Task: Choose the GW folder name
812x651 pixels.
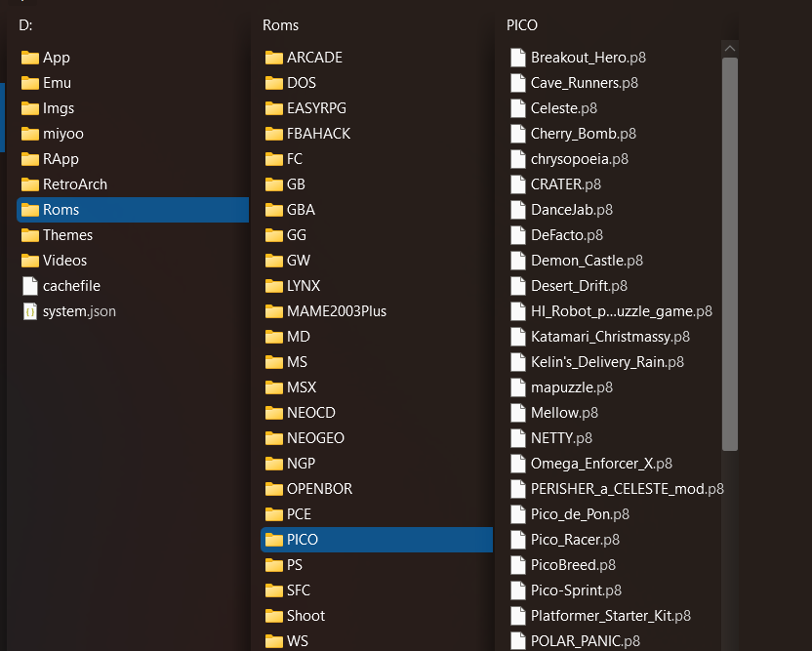Action: pyautogui.click(x=299, y=261)
